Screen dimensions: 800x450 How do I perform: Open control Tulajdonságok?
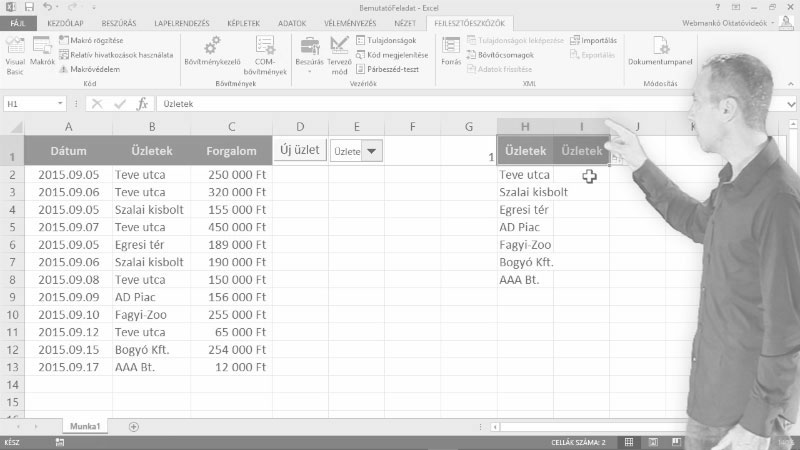[x=386, y=40]
